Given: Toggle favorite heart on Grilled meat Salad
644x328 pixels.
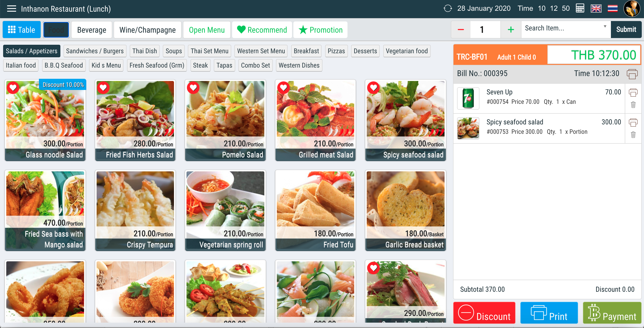Looking at the screenshot, I should click(x=283, y=87).
